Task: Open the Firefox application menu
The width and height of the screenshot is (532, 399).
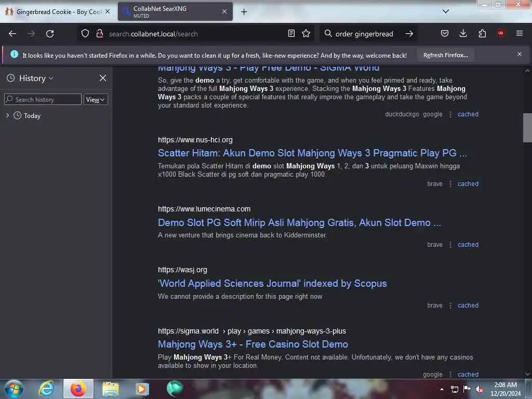Action: point(520,33)
